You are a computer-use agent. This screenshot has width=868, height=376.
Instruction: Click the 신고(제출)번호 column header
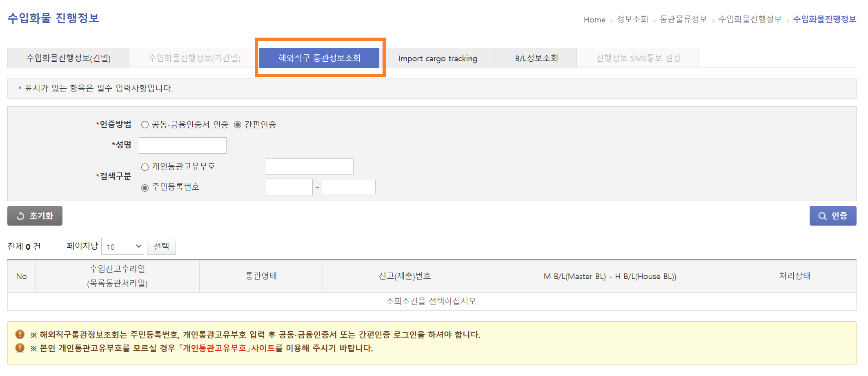[405, 276]
